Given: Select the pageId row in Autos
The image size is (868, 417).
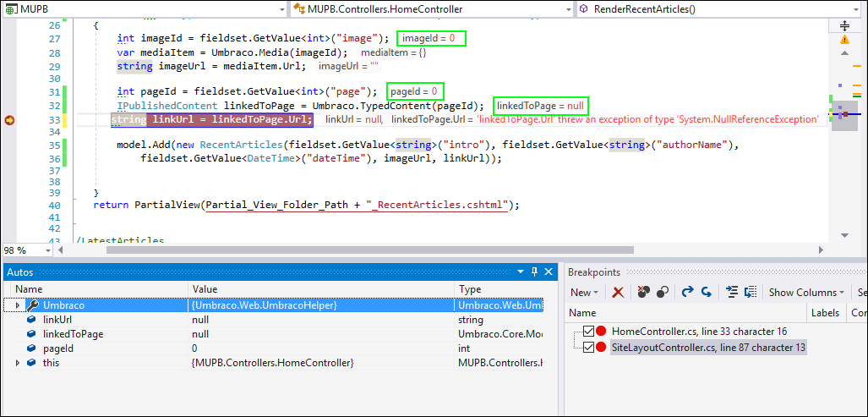Looking at the screenshot, I should (274, 348).
